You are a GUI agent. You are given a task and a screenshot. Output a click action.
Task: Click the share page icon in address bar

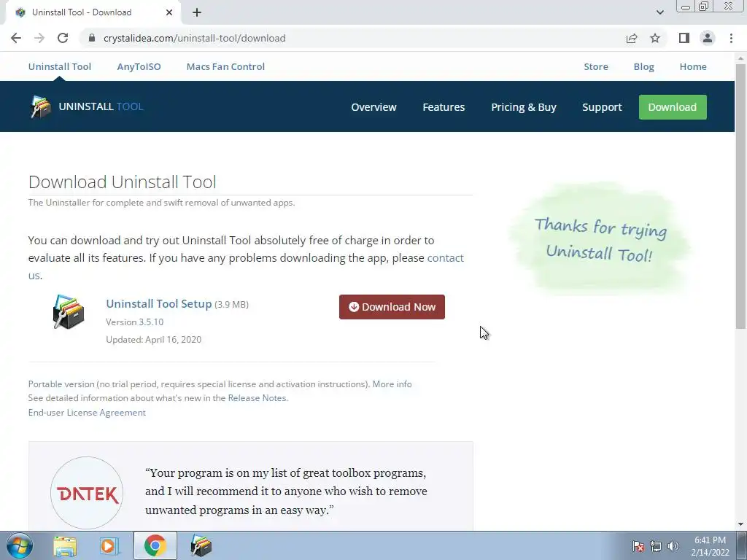click(x=632, y=38)
